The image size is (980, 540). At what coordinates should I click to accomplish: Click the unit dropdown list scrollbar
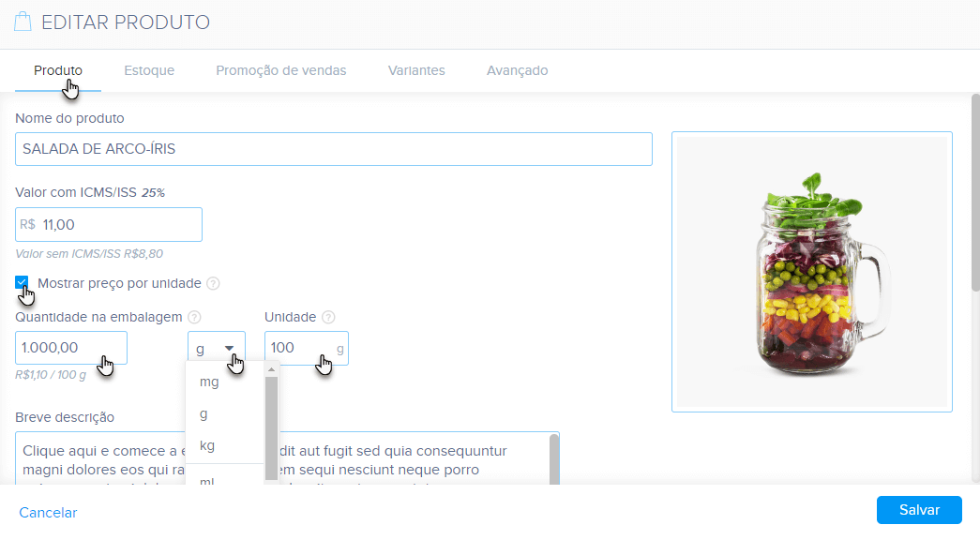(271, 428)
